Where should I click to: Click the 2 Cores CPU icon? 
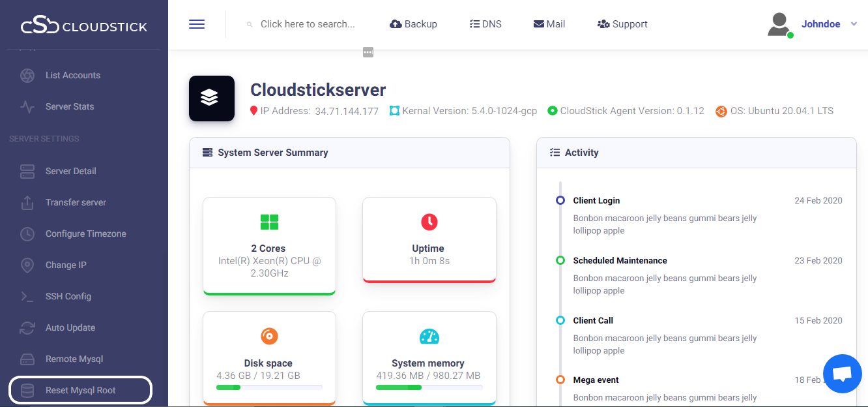click(269, 222)
